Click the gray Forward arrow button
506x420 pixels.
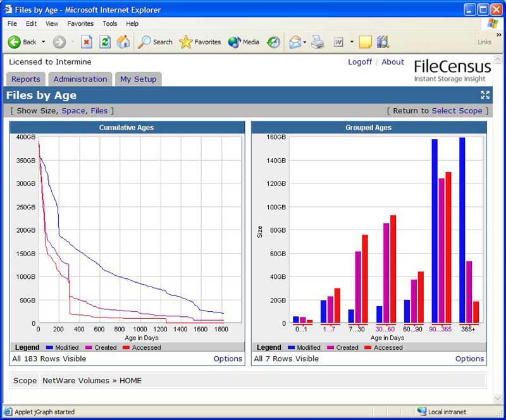[x=59, y=42]
